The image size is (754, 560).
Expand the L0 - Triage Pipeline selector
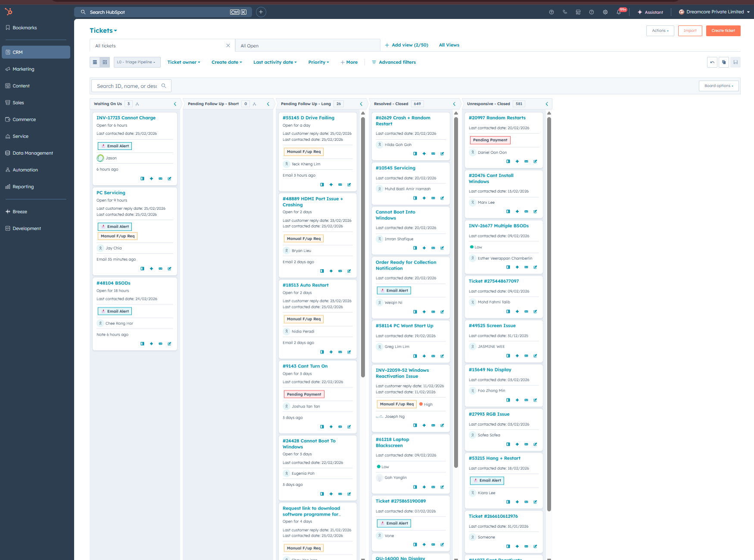click(x=137, y=62)
